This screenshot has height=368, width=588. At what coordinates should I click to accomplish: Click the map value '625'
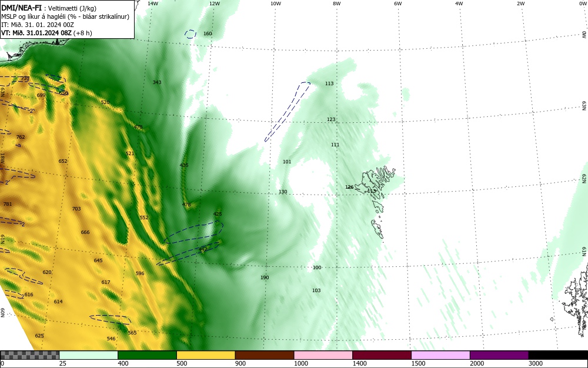coord(39,336)
